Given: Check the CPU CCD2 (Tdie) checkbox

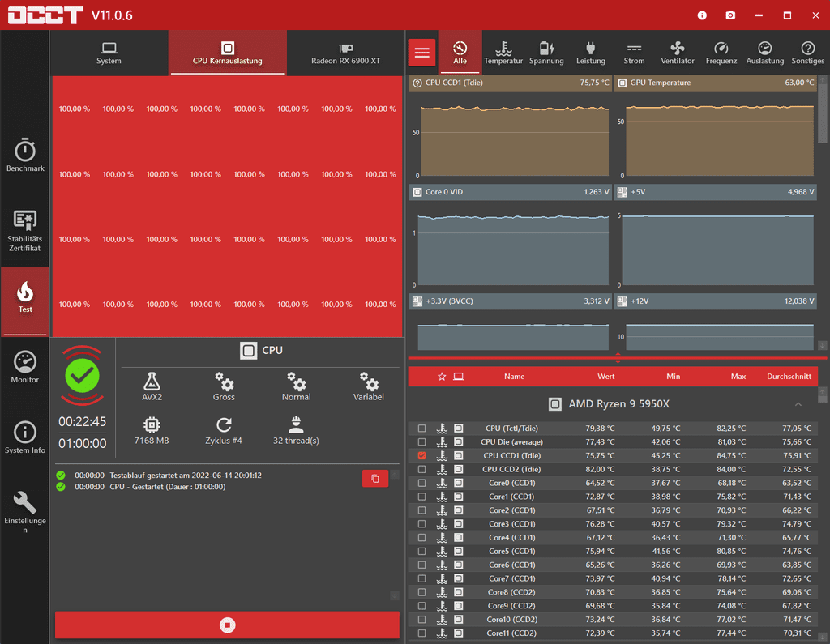Looking at the screenshot, I should click(x=421, y=469).
